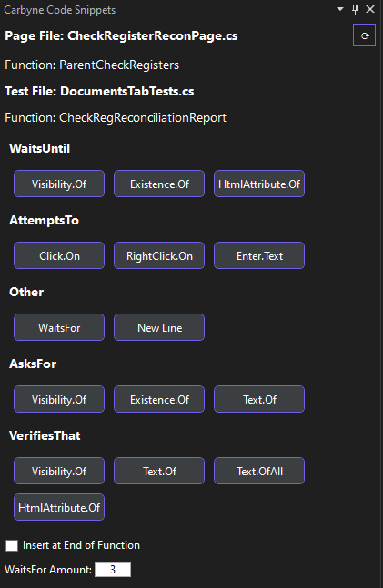Viewport: 383px width, 588px height.
Task: Insert VerifiesThat Visibility.Of snippet
Action: pyautogui.click(x=59, y=471)
